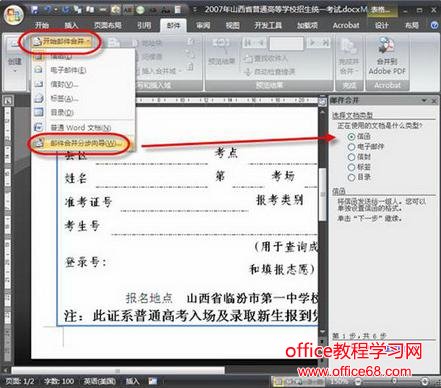Switch to the 页面布局 ribbon tab
441x388 pixels.
tap(108, 25)
